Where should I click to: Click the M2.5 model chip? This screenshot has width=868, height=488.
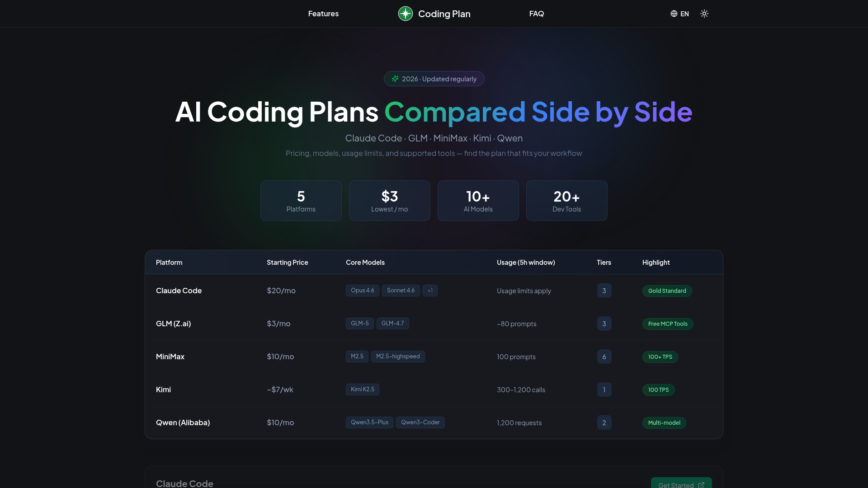357,357
